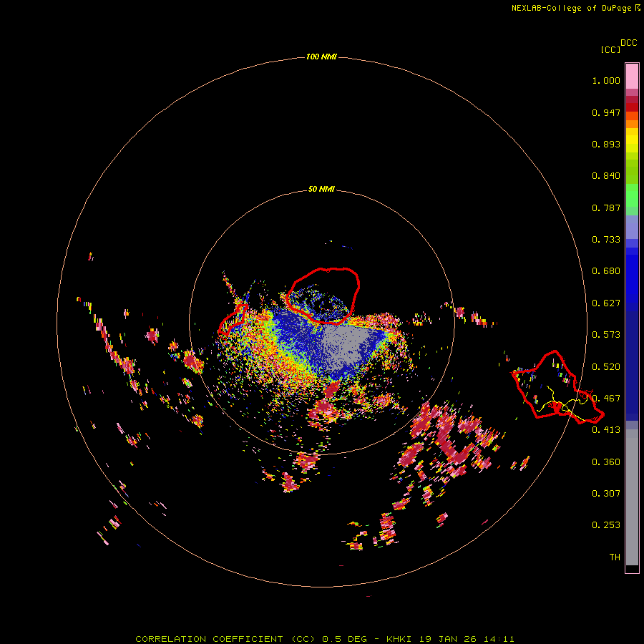Pick the light pink segment of color bar
Image resolution: width=644 pixels, height=644 pixels.
click(x=632, y=77)
